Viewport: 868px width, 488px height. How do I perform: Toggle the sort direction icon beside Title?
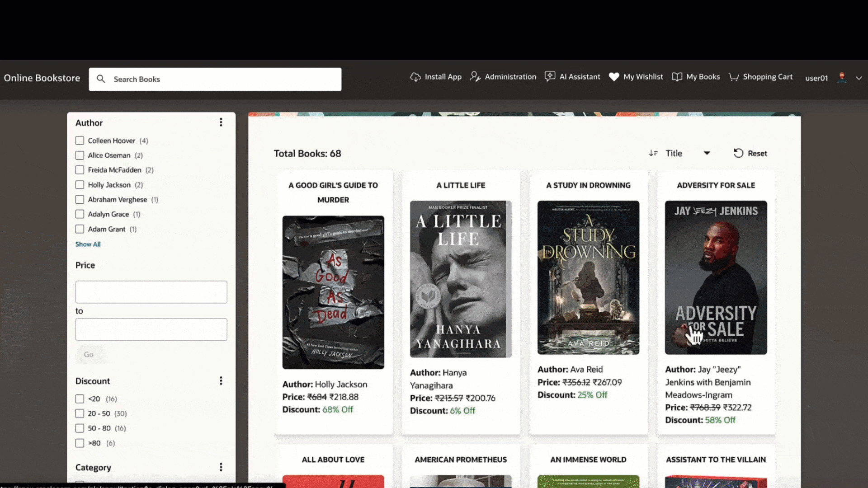tap(653, 153)
